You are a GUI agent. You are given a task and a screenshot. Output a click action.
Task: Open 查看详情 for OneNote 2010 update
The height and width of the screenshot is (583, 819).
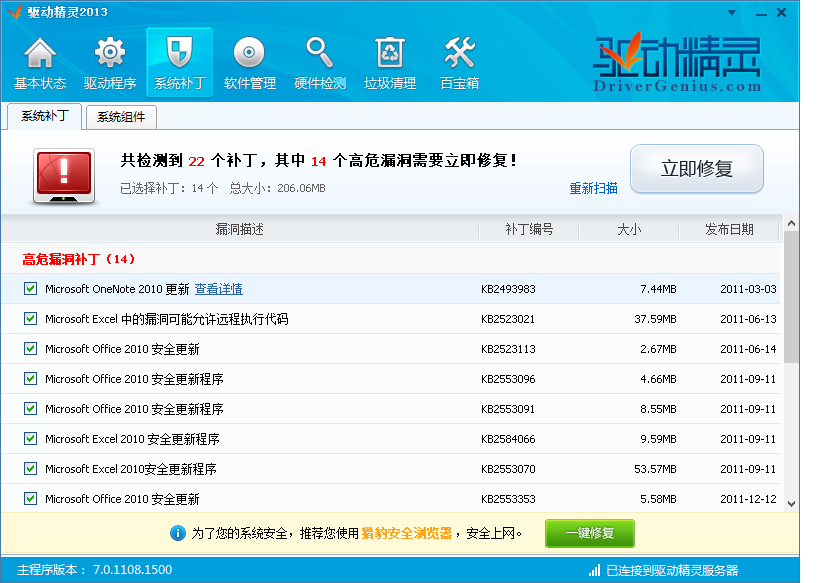(x=218, y=289)
